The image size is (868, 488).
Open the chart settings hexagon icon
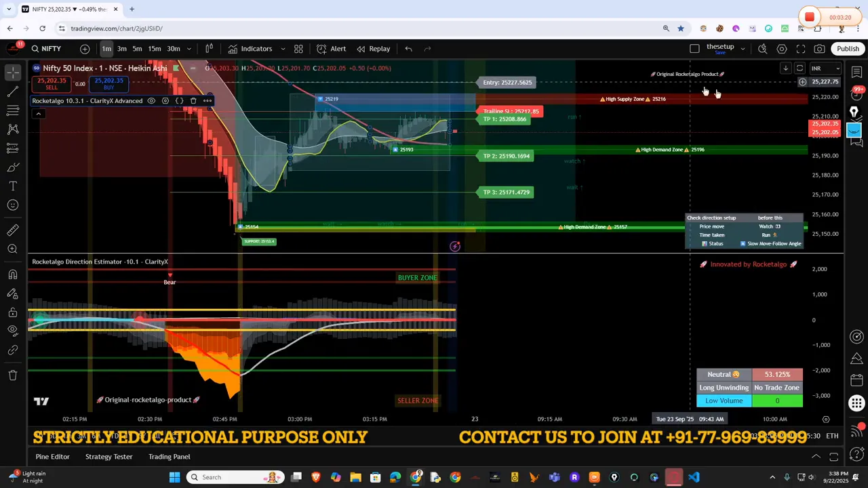(782, 49)
